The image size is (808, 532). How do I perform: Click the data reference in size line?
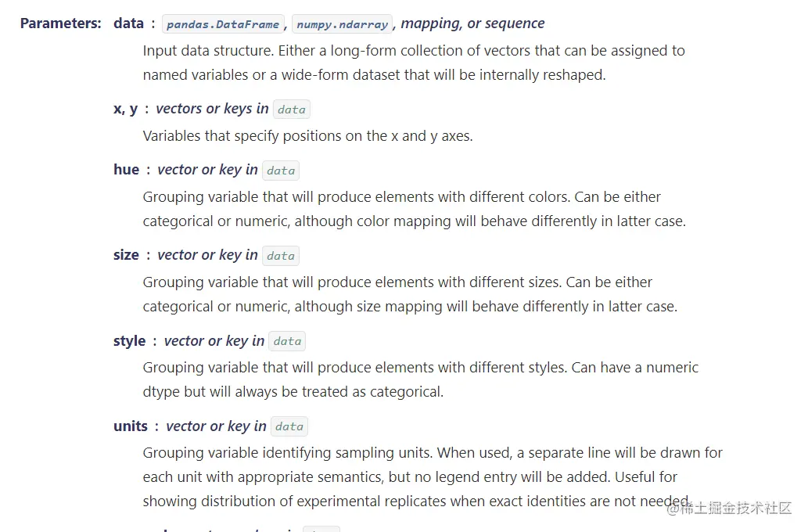click(280, 256)
